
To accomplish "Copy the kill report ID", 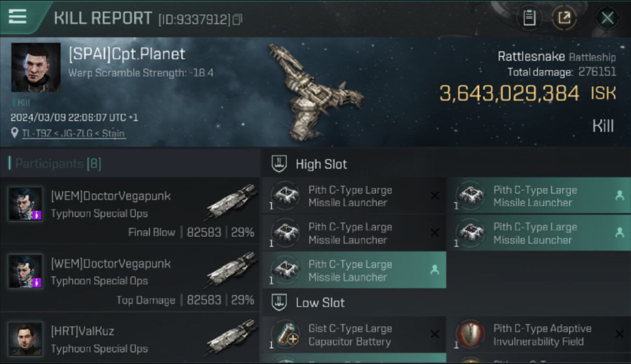I will point(237,19).
